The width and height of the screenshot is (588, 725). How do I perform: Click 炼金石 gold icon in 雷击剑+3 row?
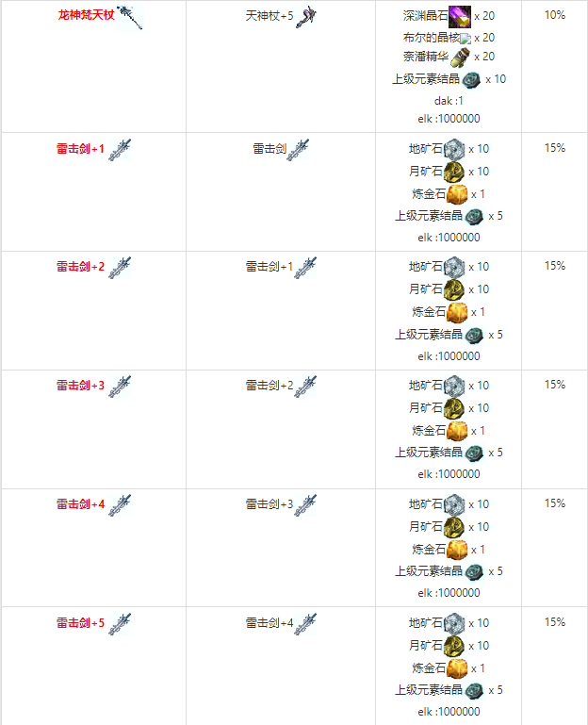coord(457,431)
